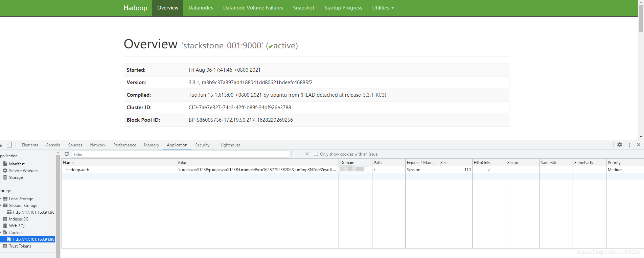Switch to the Elements tab

tap(30, 145)
